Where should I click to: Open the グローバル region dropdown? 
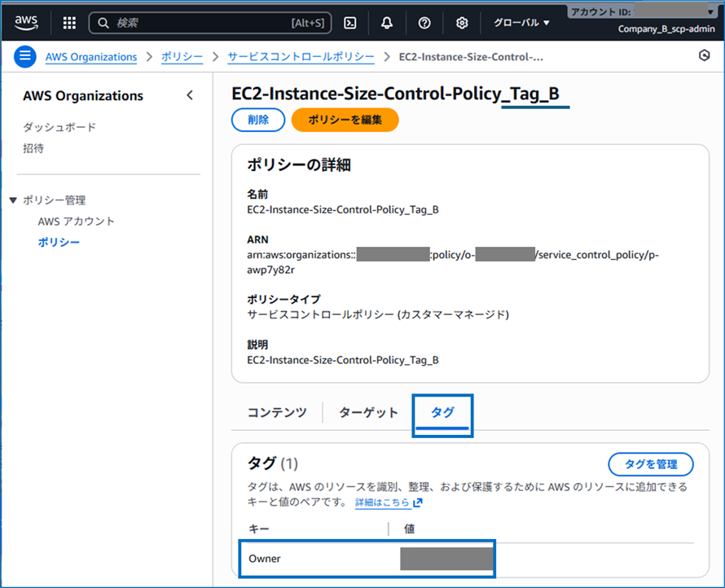pyautogui.click(x=521, y=22)
